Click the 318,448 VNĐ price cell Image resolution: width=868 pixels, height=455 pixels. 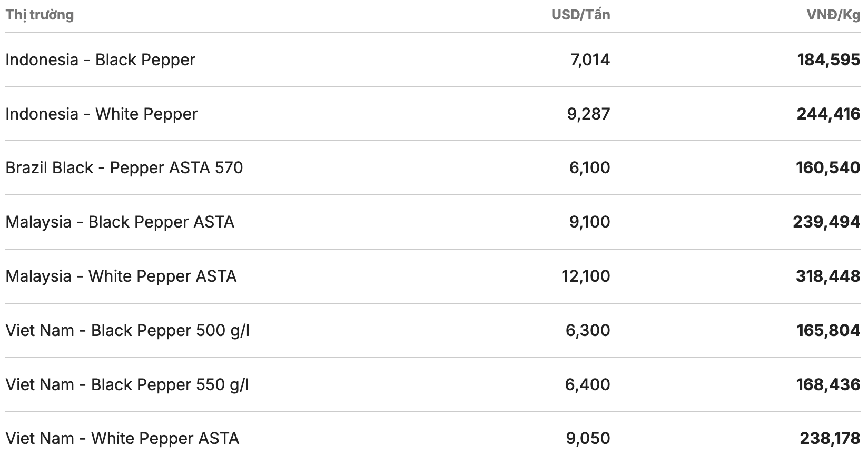click(x=828, y=276)
